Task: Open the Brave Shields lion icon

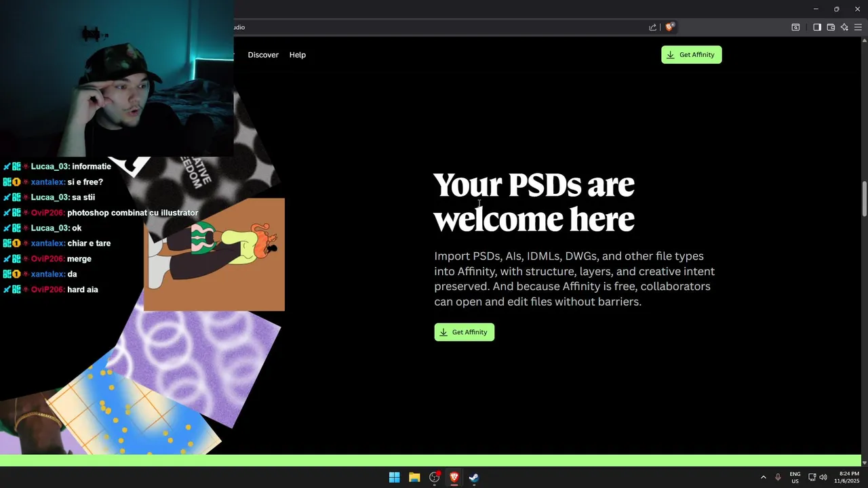Action: 669,27
